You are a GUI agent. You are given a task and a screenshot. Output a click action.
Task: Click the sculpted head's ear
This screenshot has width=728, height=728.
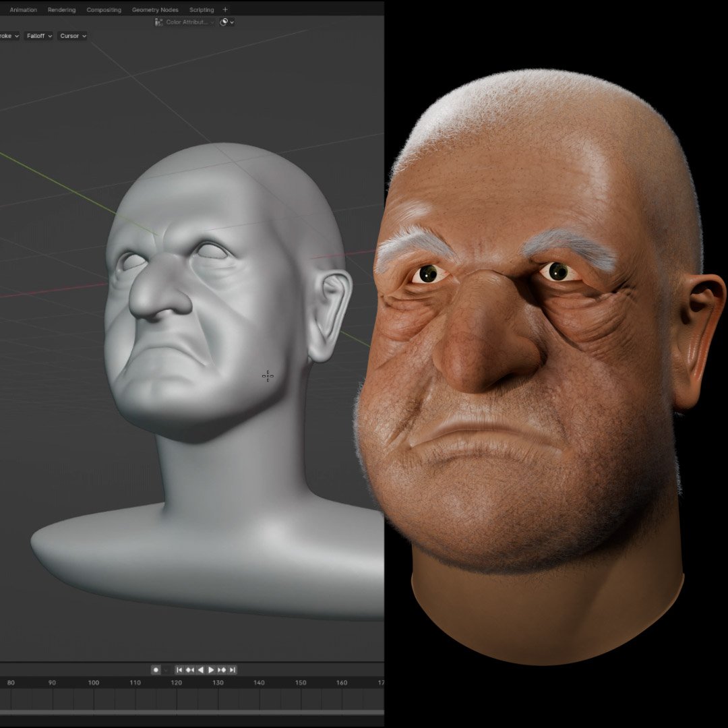pyautogui.click(x=329, y=315)
